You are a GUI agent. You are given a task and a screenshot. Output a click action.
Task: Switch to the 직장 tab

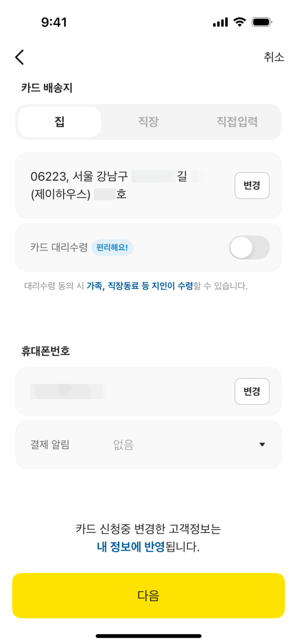(x=148, y=122)
